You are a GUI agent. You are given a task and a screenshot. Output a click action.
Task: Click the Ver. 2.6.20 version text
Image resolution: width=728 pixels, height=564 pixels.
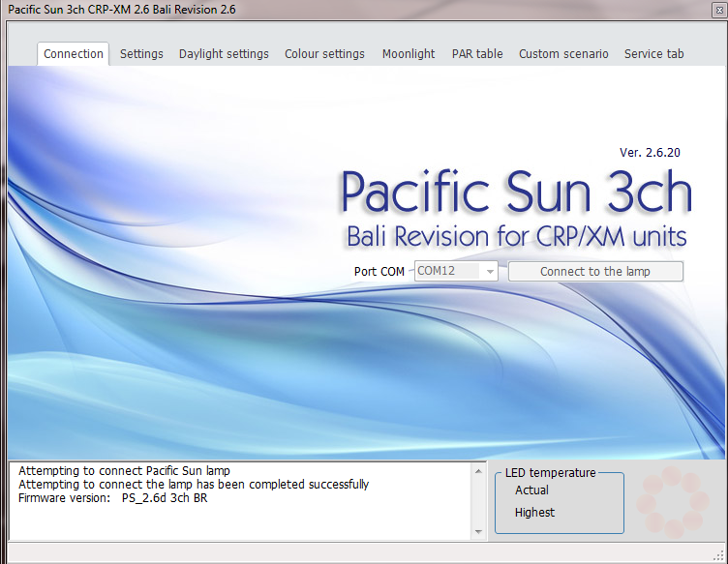pyautogui.click(x=652, y=153)
